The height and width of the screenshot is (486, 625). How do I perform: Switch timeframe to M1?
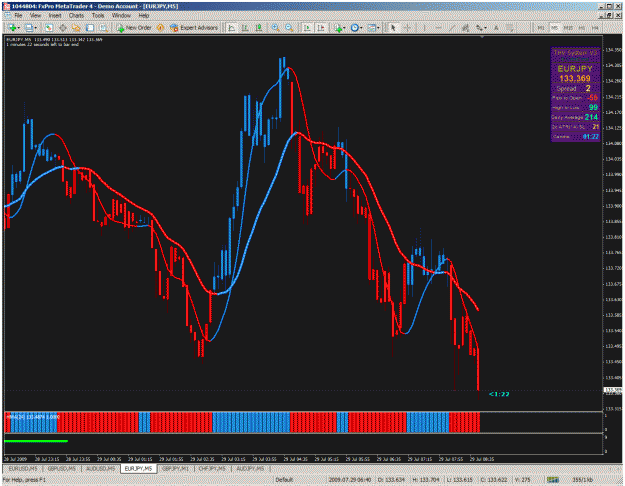pos(541,28)
